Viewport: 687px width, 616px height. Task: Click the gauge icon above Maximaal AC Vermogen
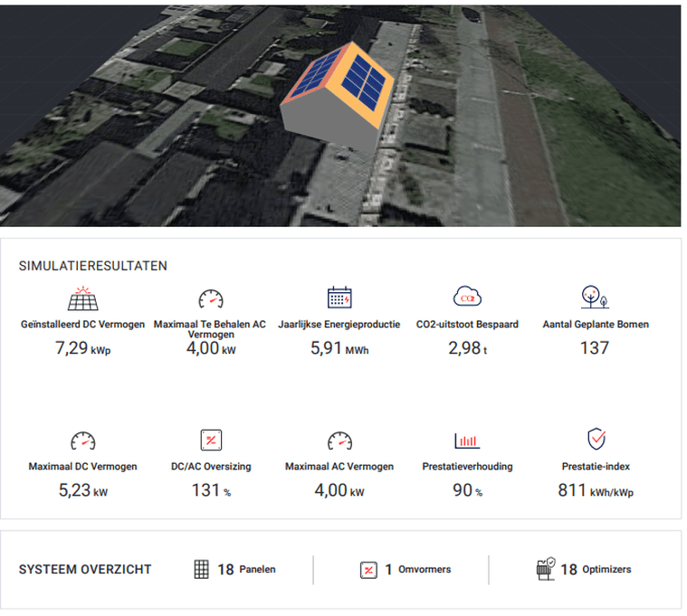(339, 441)
